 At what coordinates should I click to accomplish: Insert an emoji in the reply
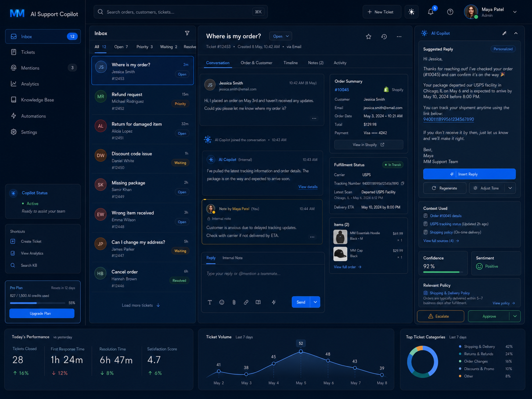pos(222,302)
